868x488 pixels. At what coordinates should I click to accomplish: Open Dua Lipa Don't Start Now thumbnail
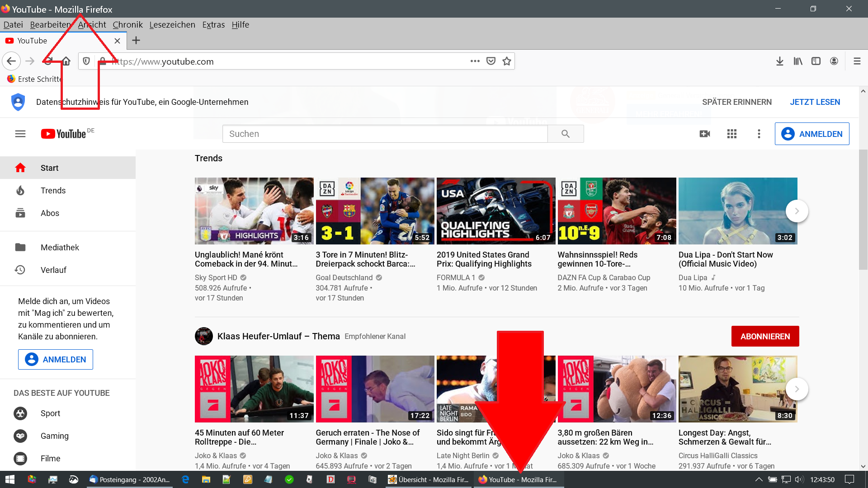pos(738,211)
